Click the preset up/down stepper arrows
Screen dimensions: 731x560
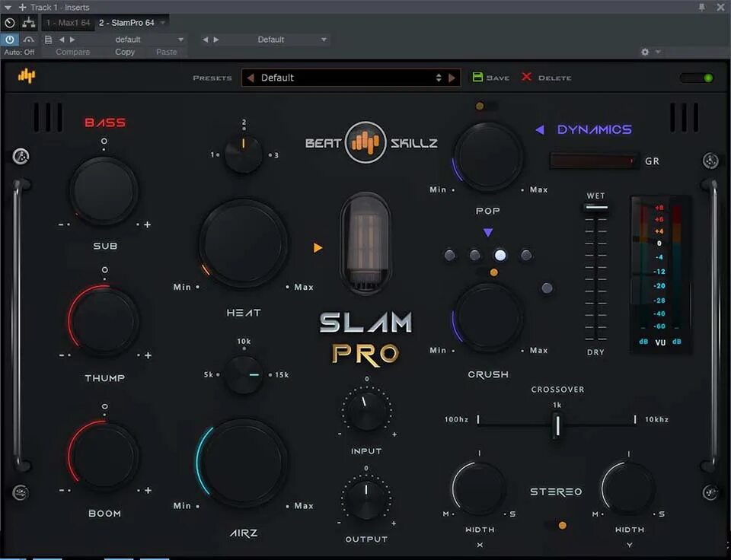pyautogui.click(x=439, y=78)
